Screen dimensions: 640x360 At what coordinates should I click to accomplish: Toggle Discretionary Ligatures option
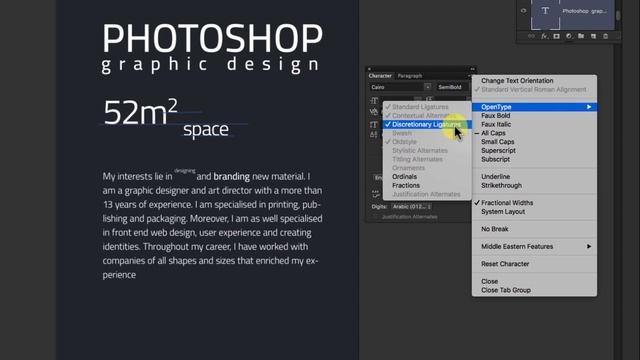[x=427, y=124]
